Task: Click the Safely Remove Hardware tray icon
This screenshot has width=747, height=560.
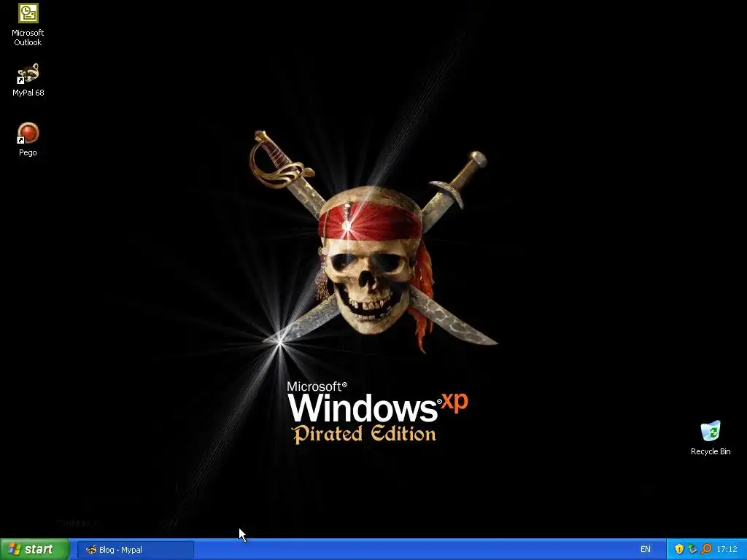Action: (692, 549)
